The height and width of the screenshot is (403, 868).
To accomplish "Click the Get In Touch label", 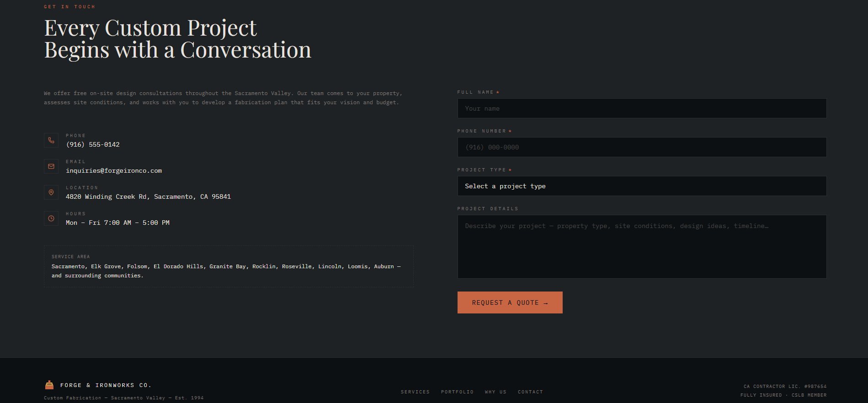I will (x=69, y=6).
